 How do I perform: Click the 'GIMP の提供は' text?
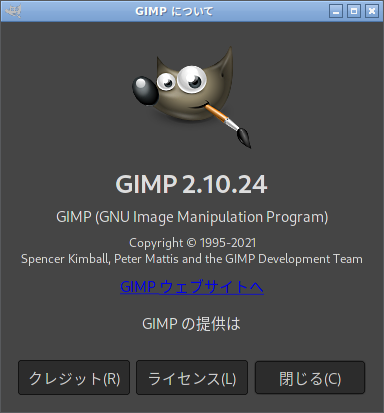191,324
